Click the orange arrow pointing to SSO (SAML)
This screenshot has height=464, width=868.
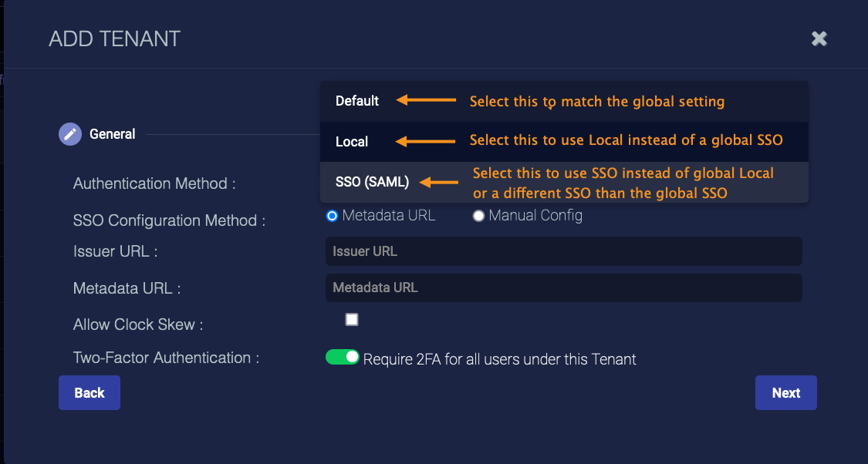click(438, 183)
